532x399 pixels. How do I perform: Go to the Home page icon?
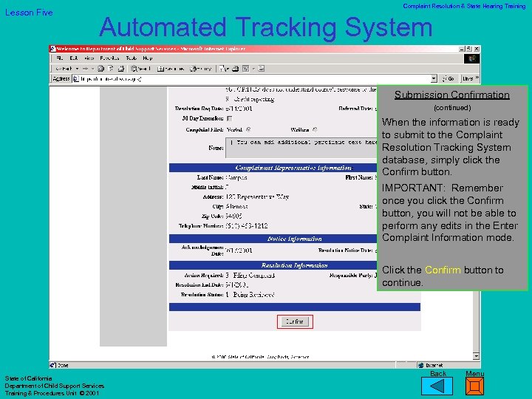[120, 69]
